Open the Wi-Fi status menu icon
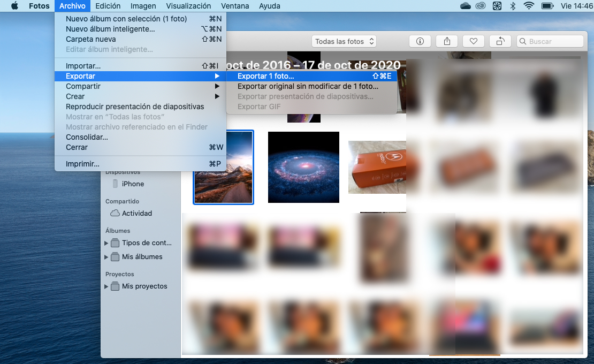The height and width of the screenshot is (364, 594). (x=529, y=6)
